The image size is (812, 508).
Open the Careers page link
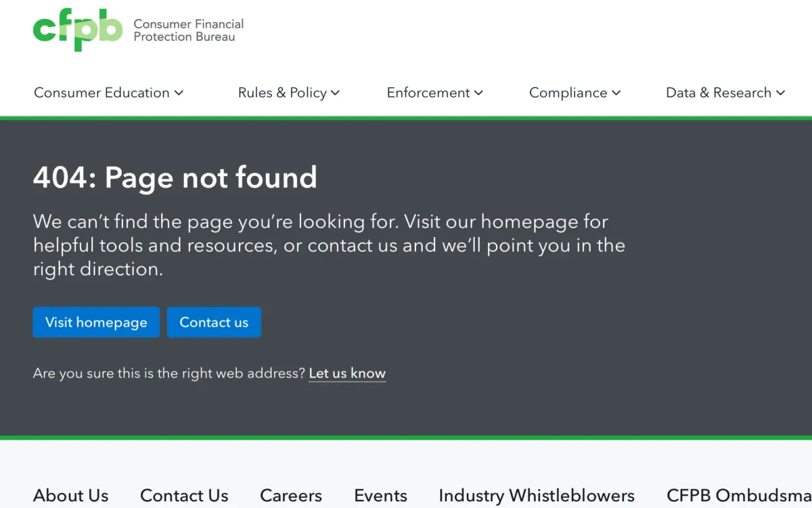[x=291, y=495]
